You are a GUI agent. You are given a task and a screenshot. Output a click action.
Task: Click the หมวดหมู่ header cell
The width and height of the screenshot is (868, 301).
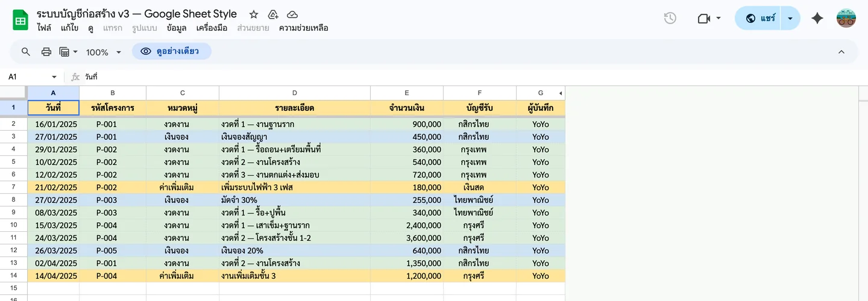click(x=183, y=108)
